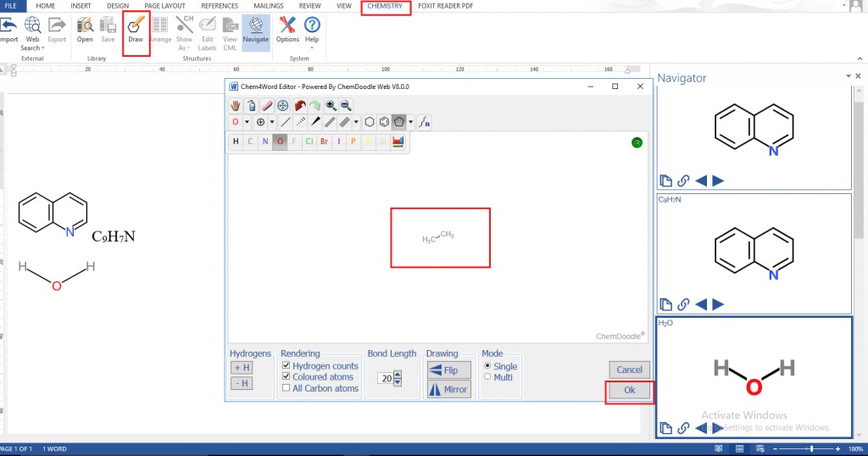
Task: Switch to the HOME tab
Action: 46,6
